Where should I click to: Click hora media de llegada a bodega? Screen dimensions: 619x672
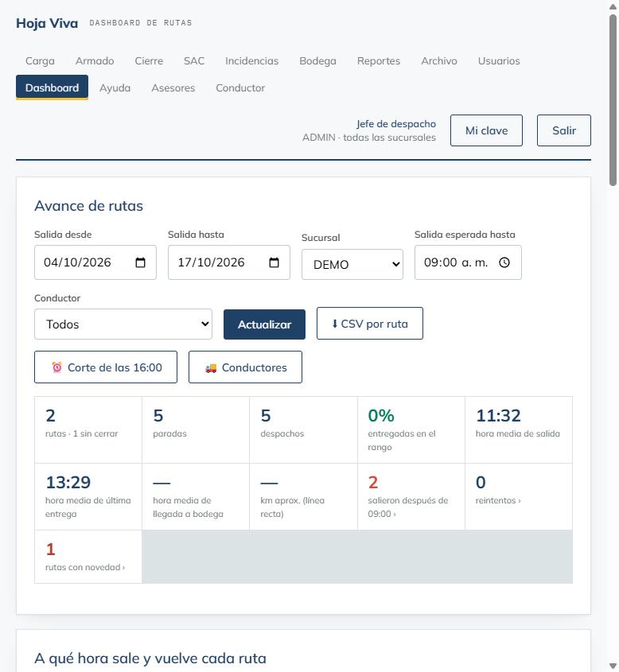coord(196,496)
